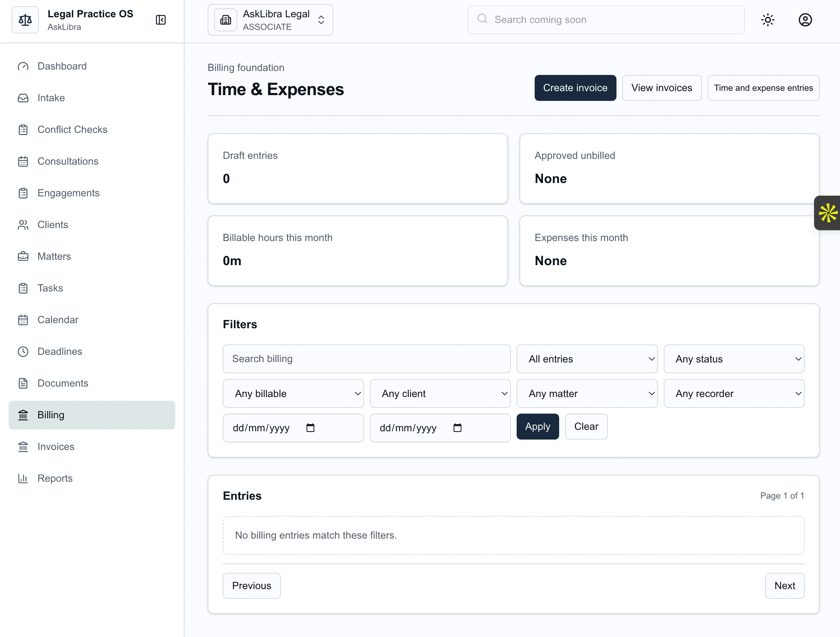
Task: Open the All entries dropdown
Action: point(587,359)
